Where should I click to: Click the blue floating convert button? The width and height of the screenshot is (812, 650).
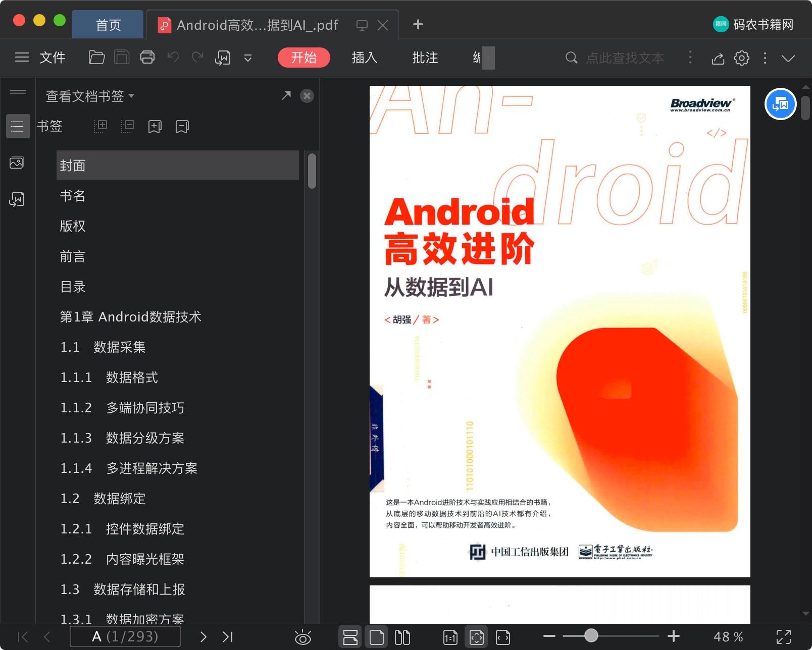pos(780,104)
